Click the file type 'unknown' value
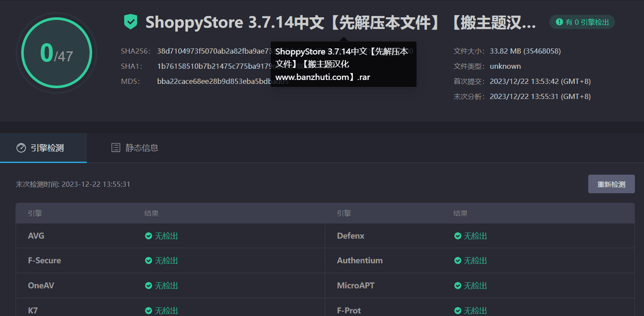The width and height of the screenshot is (644, 316). click(505, 66)
